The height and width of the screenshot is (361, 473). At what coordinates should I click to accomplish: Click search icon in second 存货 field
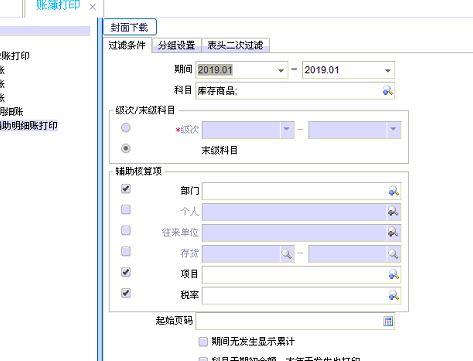click(393, 254)
